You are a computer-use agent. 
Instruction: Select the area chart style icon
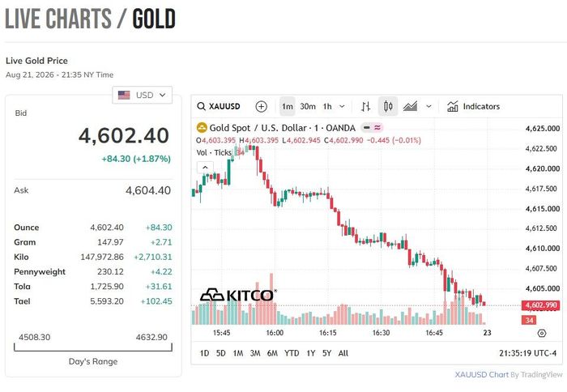[410, 106]
